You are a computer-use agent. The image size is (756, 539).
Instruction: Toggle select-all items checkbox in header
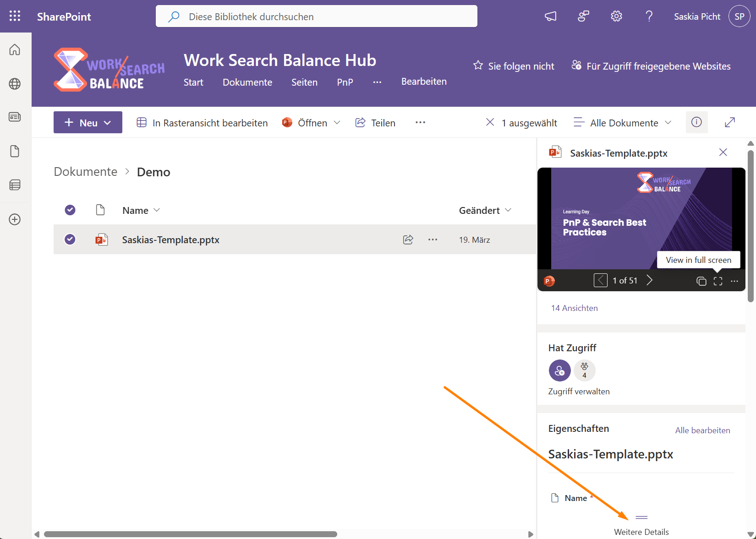(x=70, y=210)
